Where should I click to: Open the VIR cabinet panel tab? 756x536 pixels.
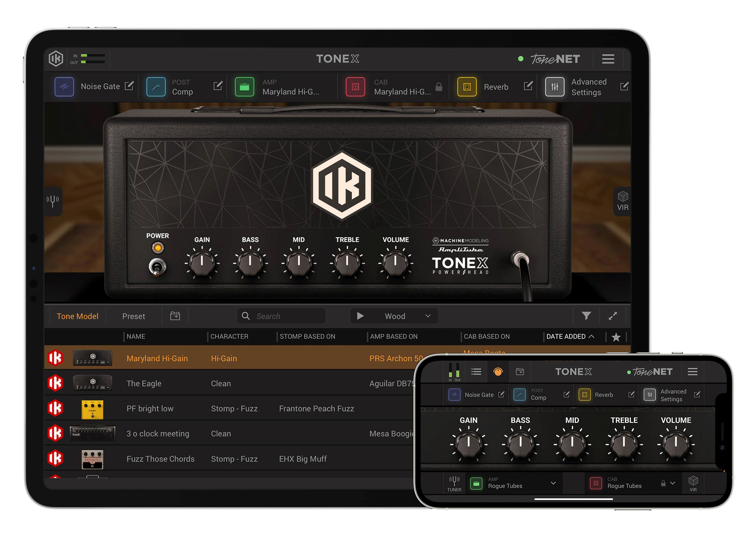pos(622,201)
